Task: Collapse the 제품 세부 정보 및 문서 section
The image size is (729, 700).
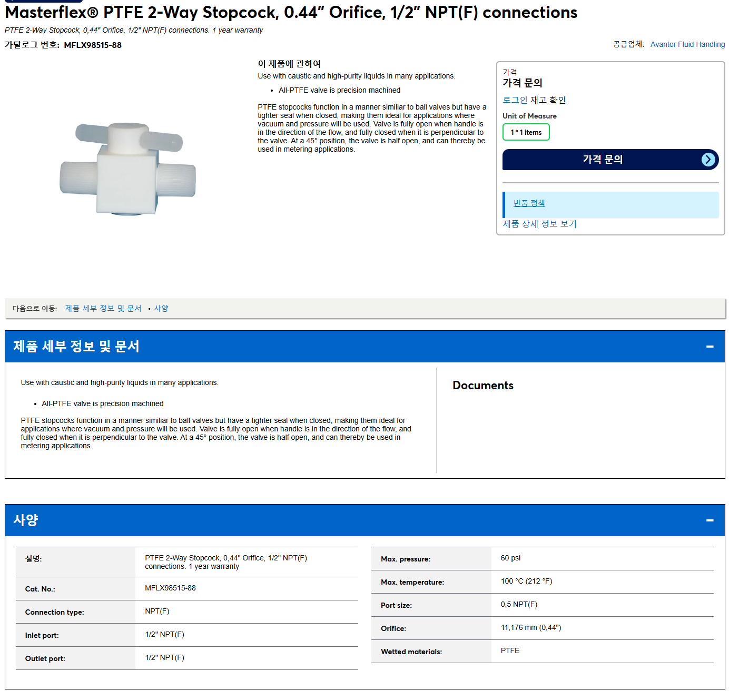Action: [710, 347]
